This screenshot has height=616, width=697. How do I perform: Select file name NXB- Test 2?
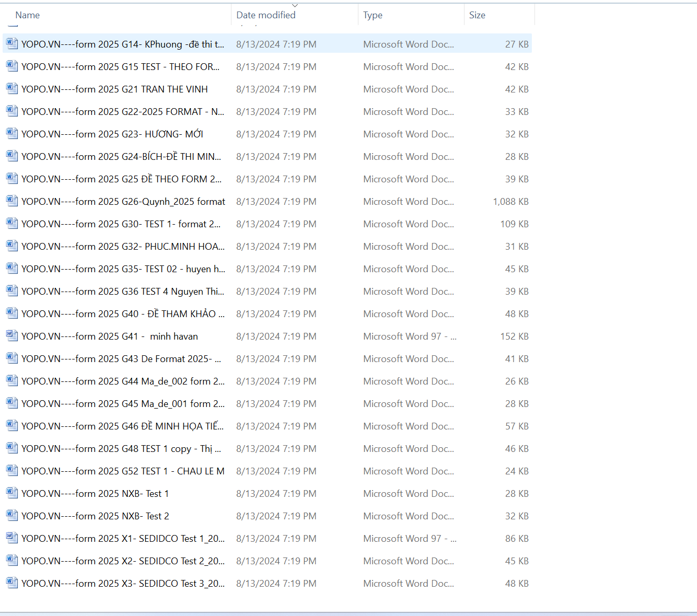pyautogui.click(x=95, y=516)
